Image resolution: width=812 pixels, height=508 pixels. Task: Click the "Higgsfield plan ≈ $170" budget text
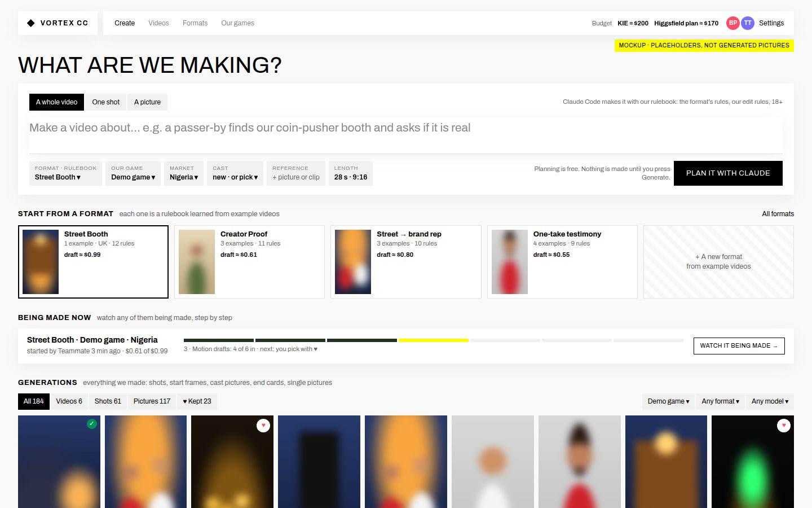pos(686,23)
